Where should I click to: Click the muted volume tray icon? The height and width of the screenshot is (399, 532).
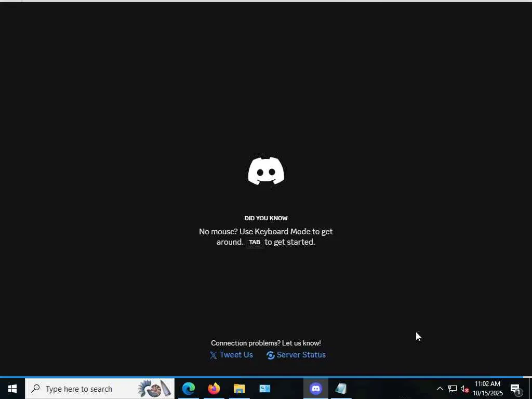465,389
